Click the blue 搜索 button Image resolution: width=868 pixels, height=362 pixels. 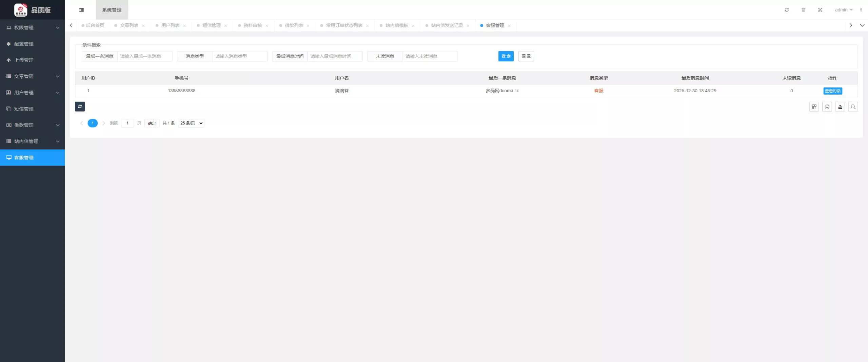[506, 56]
